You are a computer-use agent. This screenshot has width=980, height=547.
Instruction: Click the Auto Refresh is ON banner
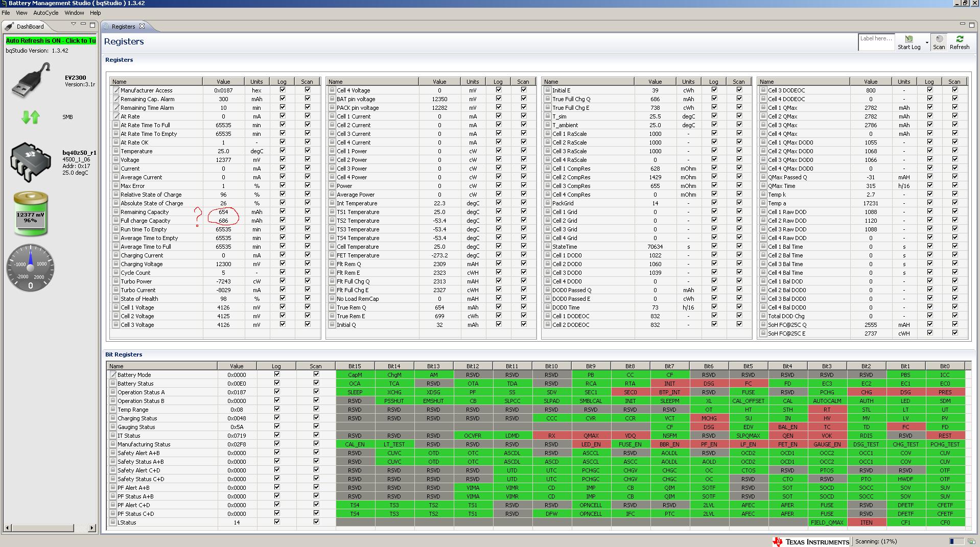[x=51, y=40]
